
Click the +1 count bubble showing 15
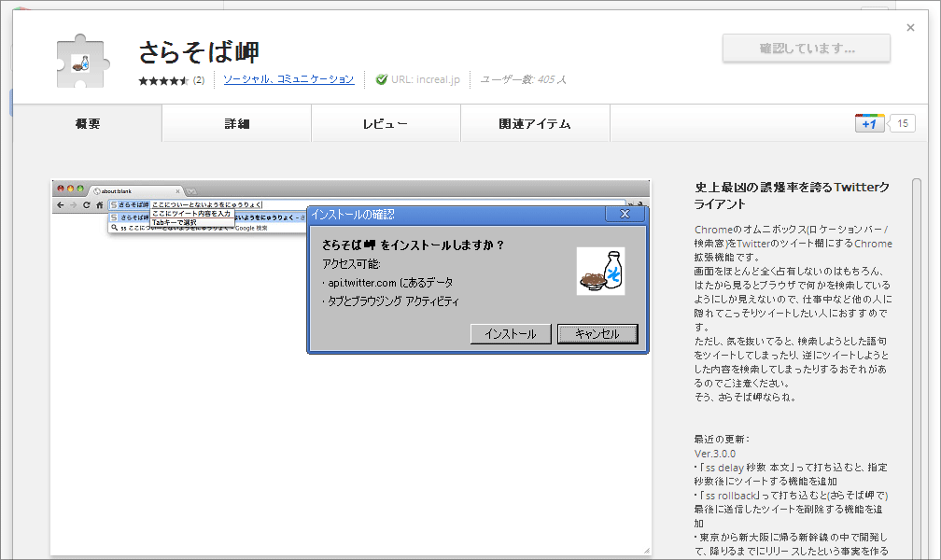[902, 123]
